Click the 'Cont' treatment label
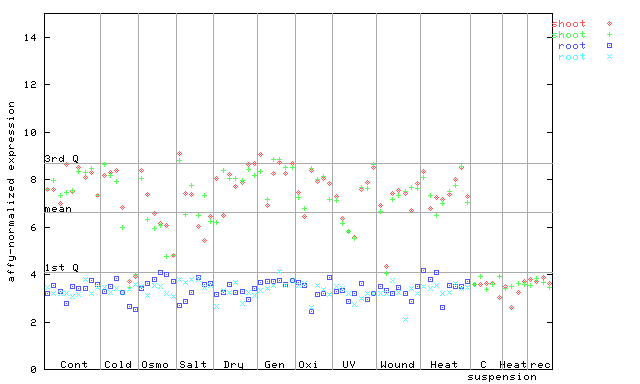This screenshot has width=640, height=384. point(74,364)
